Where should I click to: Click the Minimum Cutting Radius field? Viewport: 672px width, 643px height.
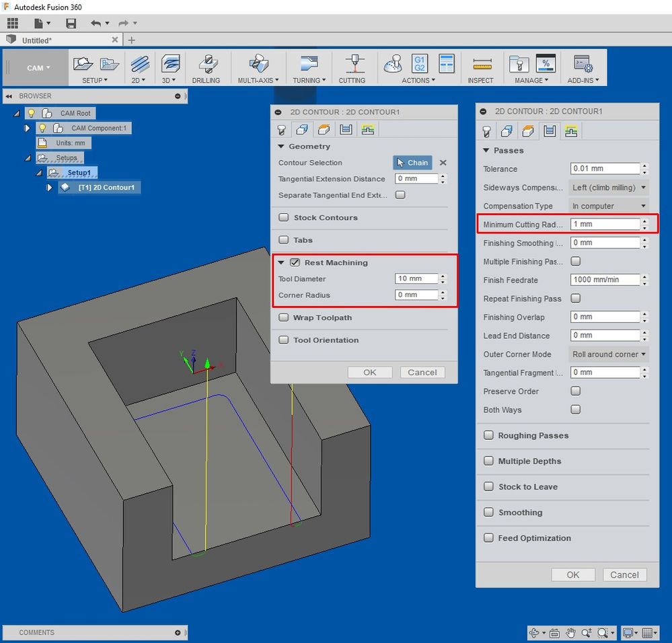click(605, 224)
